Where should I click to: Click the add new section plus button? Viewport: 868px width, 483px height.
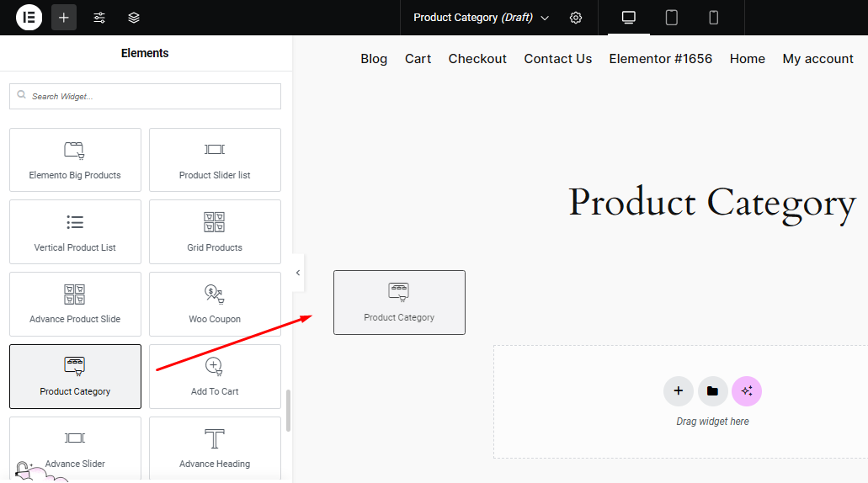click(x=679, y=391)
